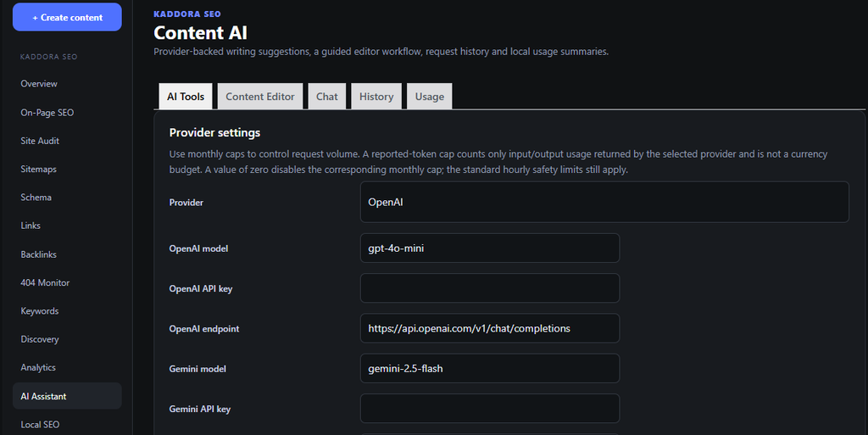The width and height of the screenshot is (868, 435).
Task: Switch to the AI Tools tab
Action: pos(186,97)
